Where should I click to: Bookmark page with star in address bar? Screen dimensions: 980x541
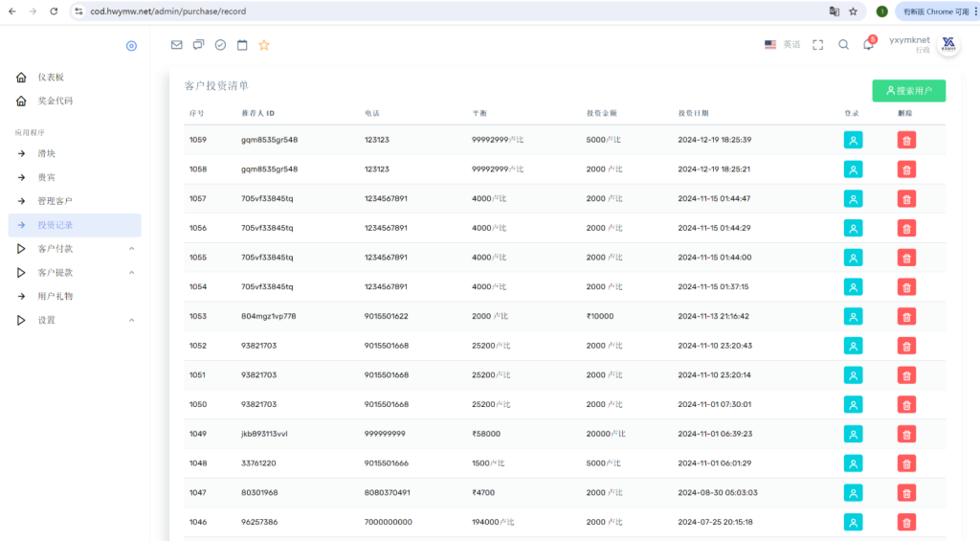pyautogui.click(x=853, y=11)
